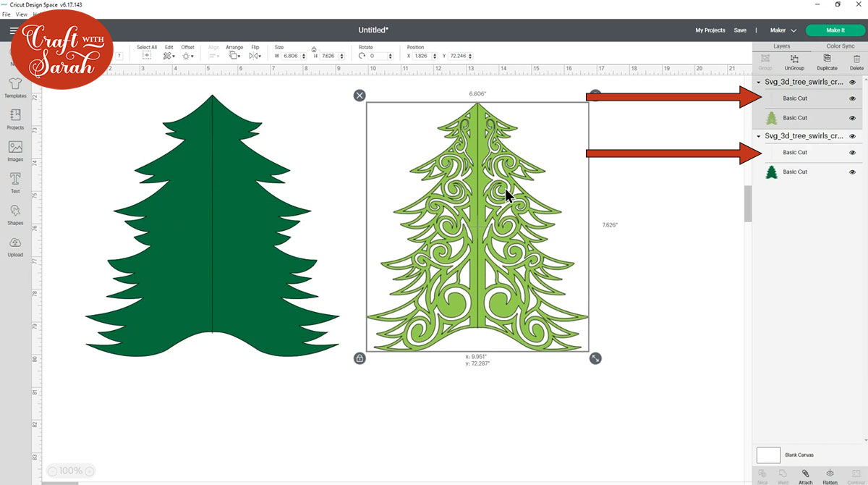
Task: Click light green tree layer thumbnail
Action: pyautogui.click(x=771, y=118)
